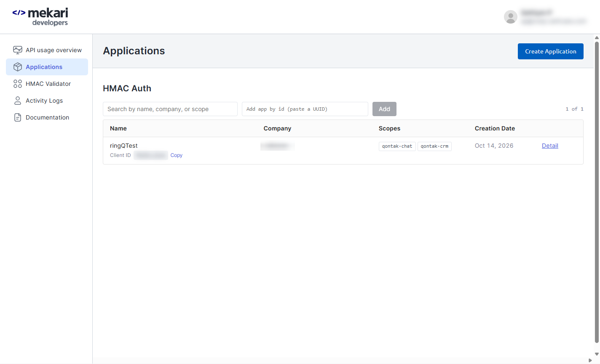Click the Scopes column header
Image resolution: width=600 pixels, height=364 pixels.
click(389, 128)
